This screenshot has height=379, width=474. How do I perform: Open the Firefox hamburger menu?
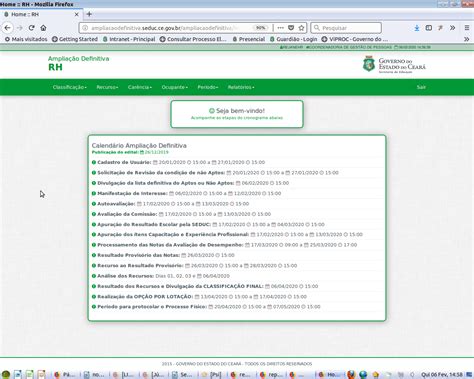pyautogui.click(x=467, y=28)
